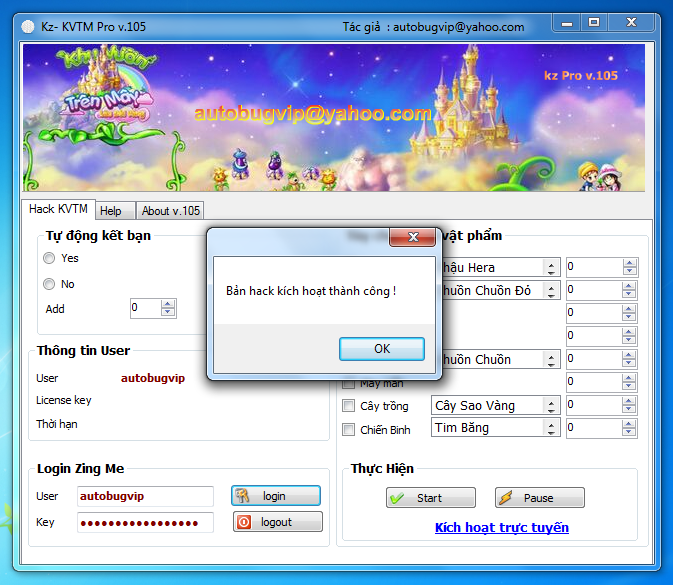The image size is (673, 585).
Task: Enable the Chiến Binh checkbox
Action: click(x=349, y=430)
